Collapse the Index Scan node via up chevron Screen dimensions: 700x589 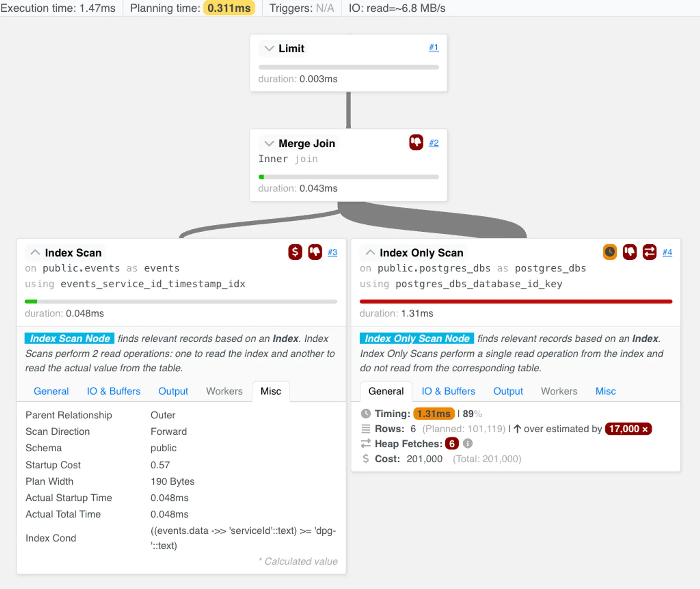coord(35,252)
